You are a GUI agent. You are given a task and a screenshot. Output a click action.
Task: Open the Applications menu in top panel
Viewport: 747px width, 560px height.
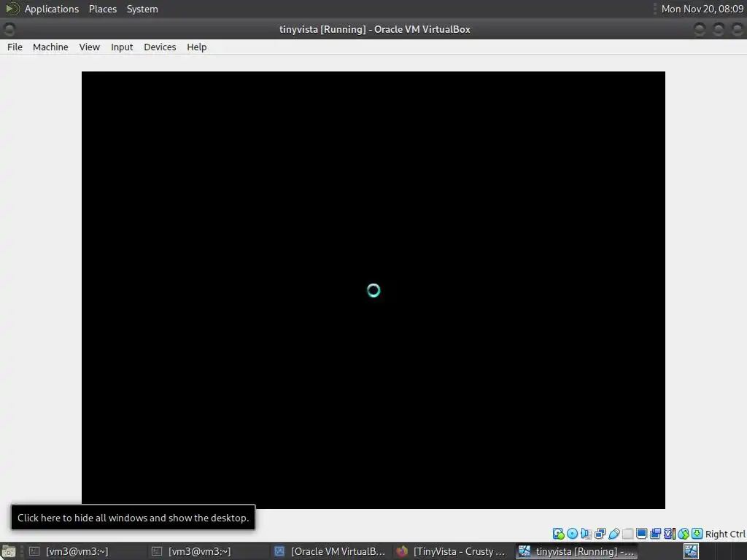52,9
